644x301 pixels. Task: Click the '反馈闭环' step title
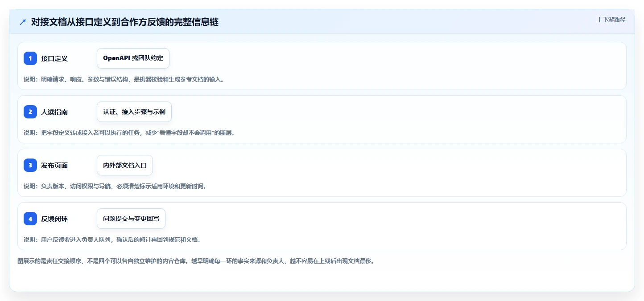(x=54, y=219)
